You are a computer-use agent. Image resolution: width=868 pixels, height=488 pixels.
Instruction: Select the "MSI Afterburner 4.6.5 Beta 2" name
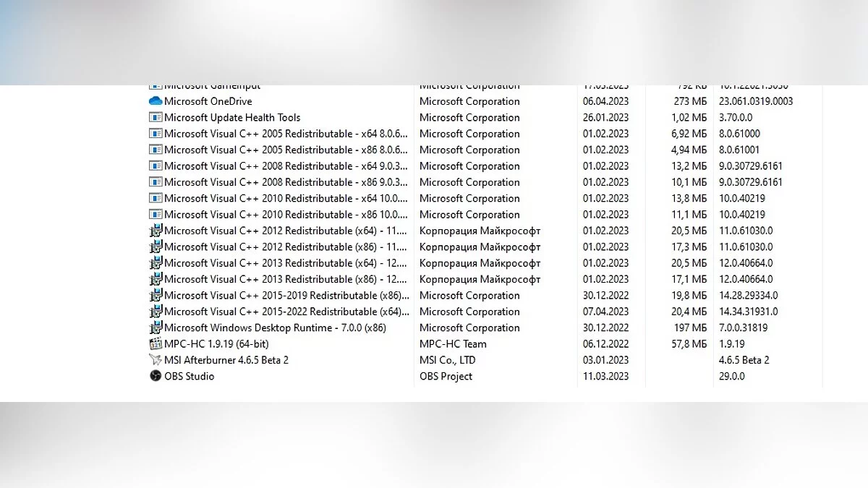click(x=226, y=360)
